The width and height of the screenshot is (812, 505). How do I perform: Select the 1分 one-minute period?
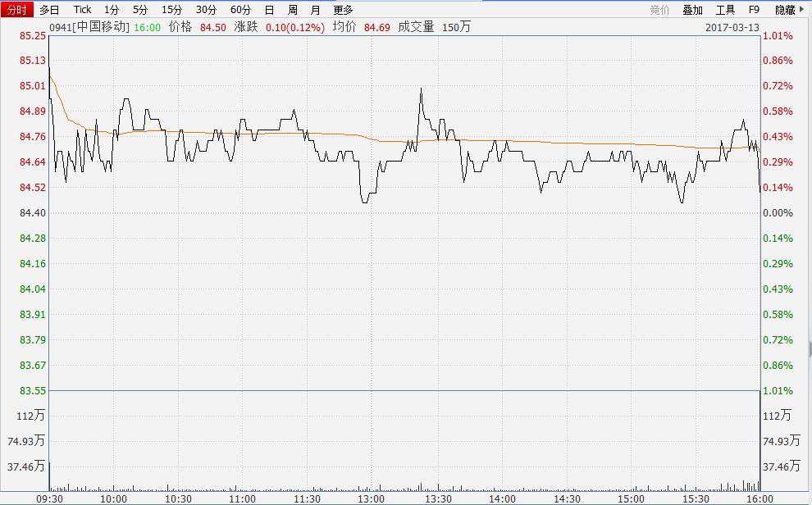(x=112, y=9)
